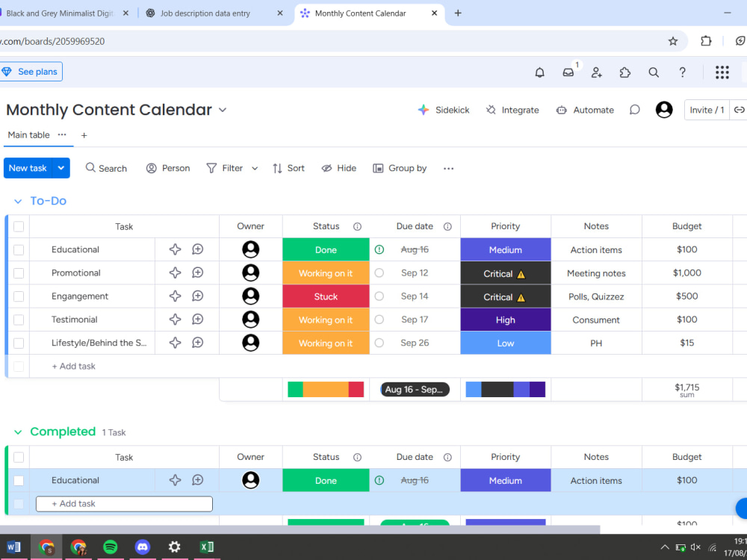The height and width of the screenshot is (560, 747).
Task: Open the help question mark icon
Action: pos(682,72)
